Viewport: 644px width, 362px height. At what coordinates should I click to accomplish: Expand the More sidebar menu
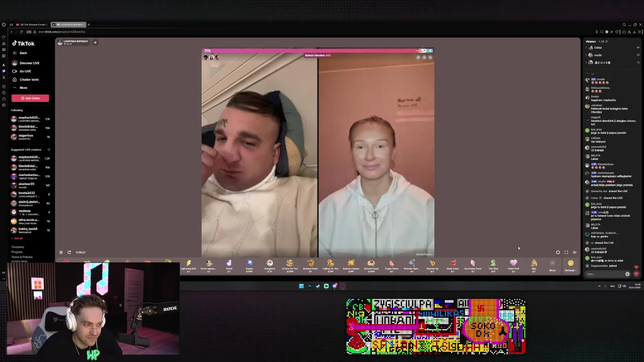pyautogui.click(x=20, y=87)
